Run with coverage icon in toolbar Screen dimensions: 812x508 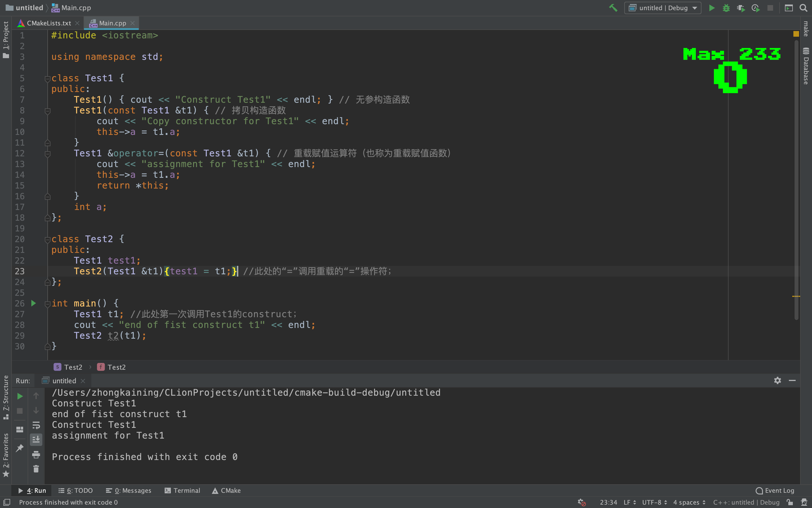click(x=741, y=8)
